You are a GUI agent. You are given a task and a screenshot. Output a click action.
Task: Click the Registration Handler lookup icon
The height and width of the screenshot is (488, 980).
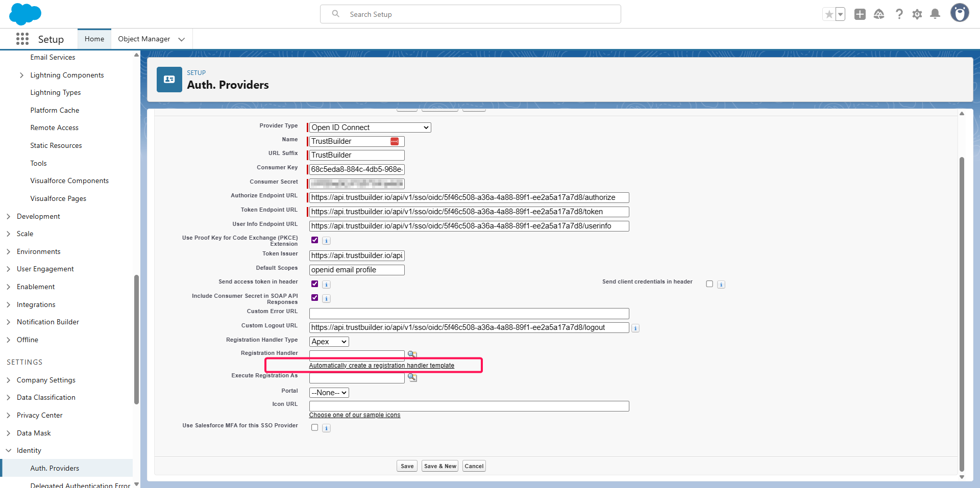pyautogui.click(x=412, y=354)
